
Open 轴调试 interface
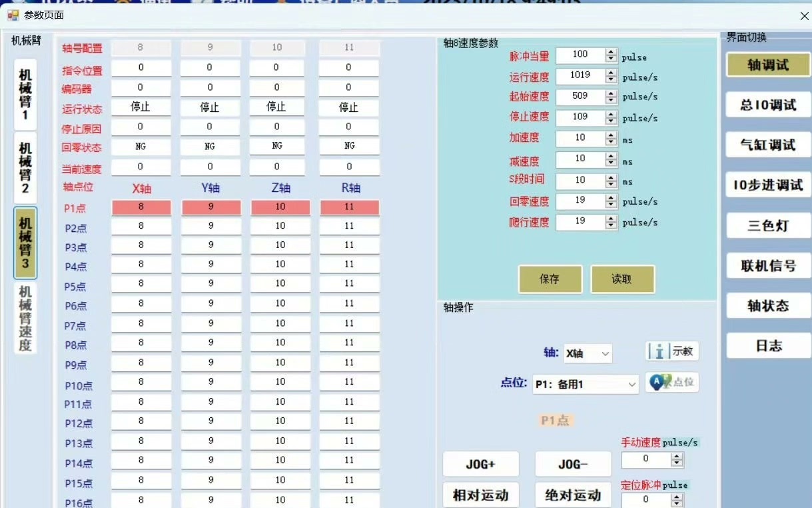pos(768,65)
